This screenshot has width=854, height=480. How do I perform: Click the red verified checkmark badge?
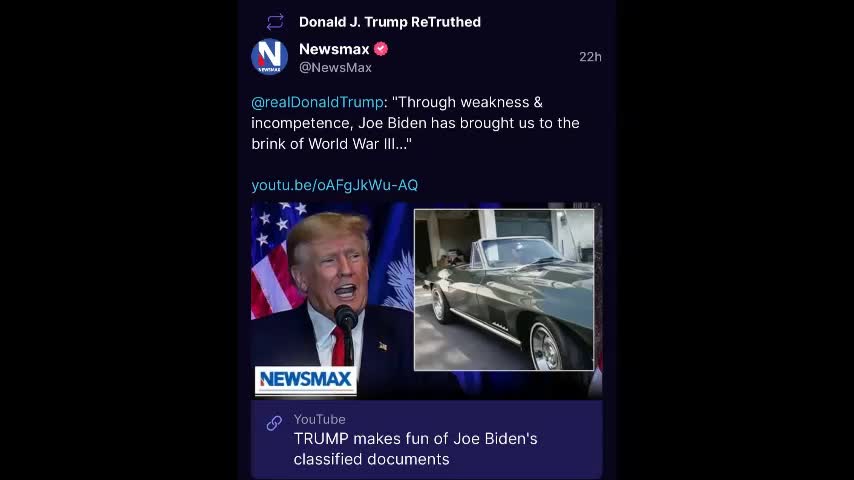click(381, 49)
